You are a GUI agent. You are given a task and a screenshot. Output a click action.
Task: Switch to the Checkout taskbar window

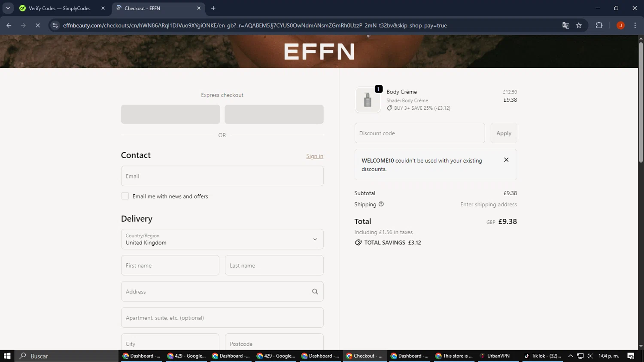[x=364, y=356]
